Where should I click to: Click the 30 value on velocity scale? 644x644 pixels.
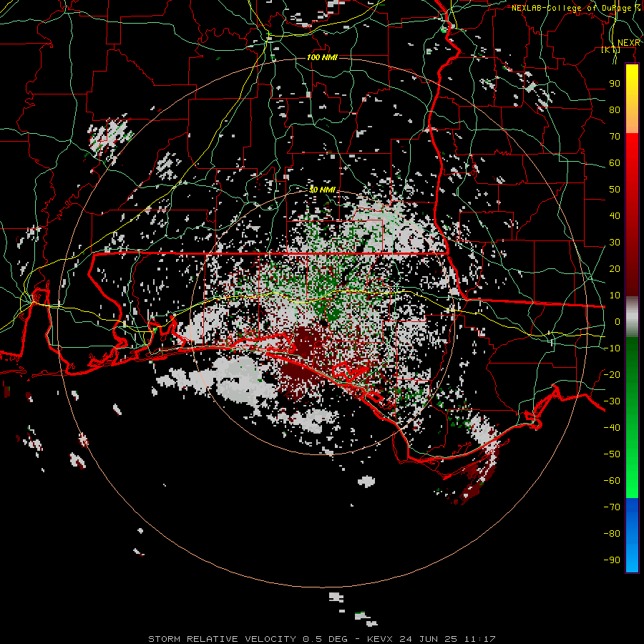tap(615, 243)
